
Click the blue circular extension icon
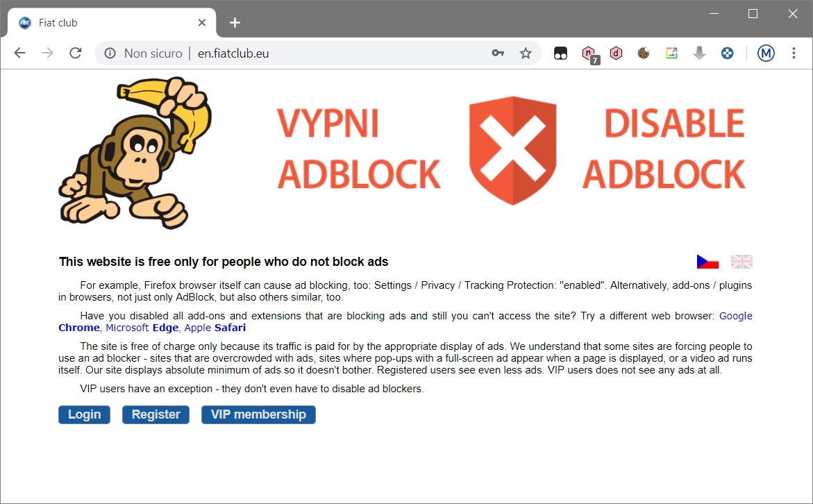click(x=727, y=53)
